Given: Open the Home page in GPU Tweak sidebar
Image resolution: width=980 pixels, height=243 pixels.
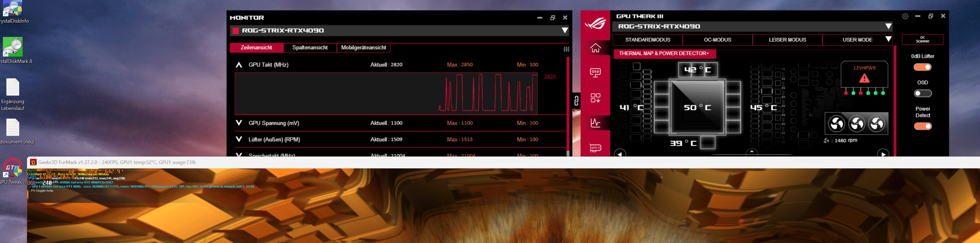Looking at the screenshot, I should (x=595, y=48).
